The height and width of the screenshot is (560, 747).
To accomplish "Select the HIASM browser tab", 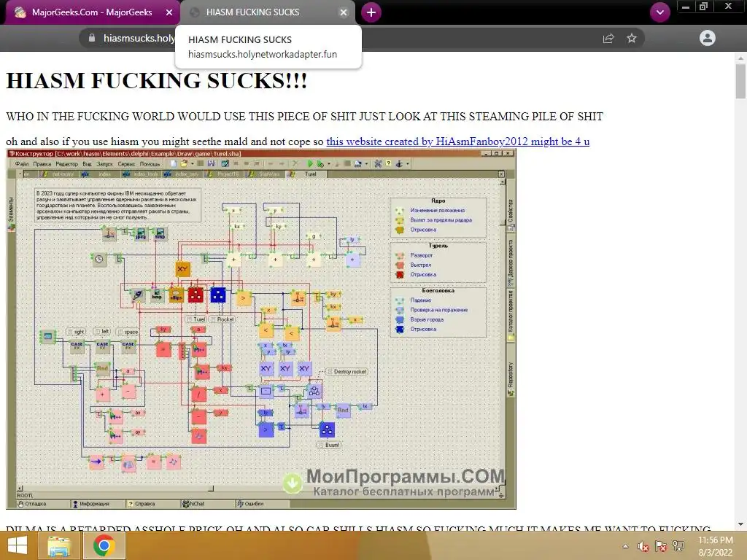I will click(x=268, y=12).
